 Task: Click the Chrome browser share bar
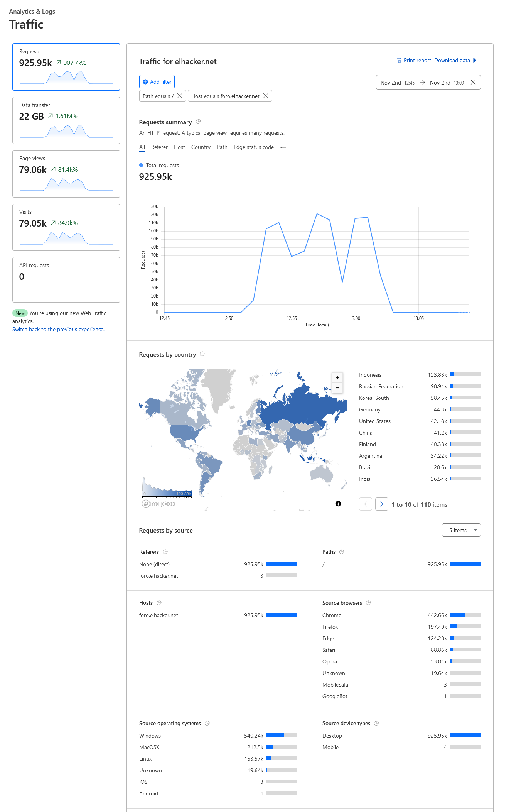tap(465, 615)
